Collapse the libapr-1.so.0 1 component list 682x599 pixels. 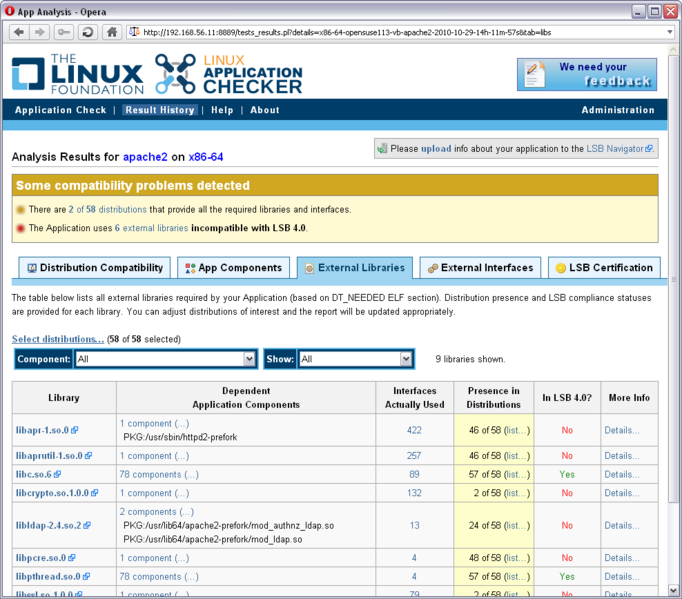pos(154,424)
